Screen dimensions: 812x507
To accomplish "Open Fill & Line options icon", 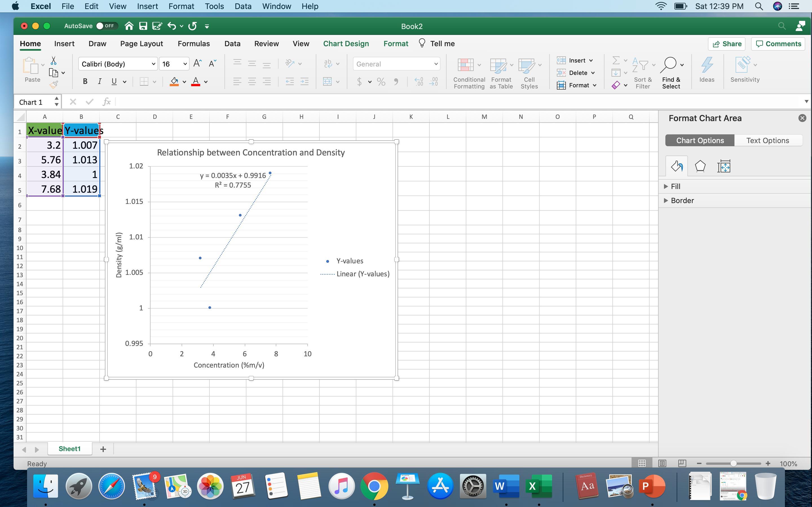I will pos(676,166).
